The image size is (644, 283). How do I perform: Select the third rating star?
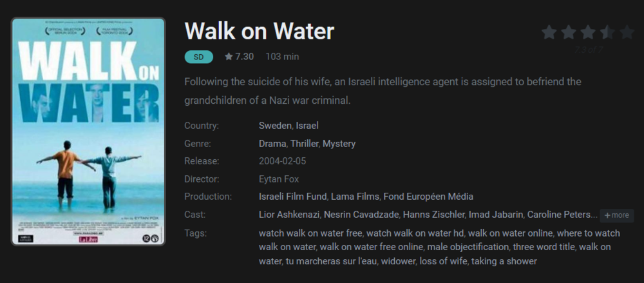(x=588, y=32)
